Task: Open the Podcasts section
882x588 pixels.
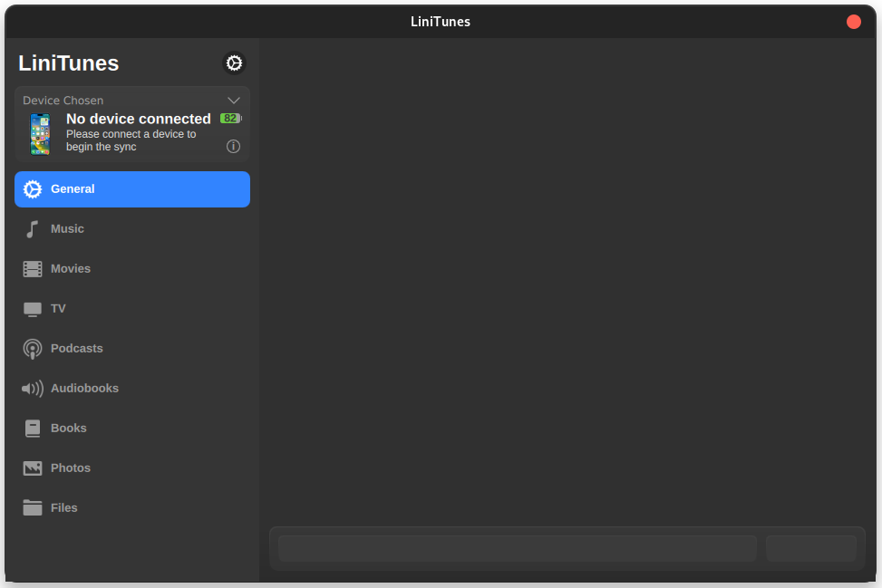Action: (x=132, y=349)
